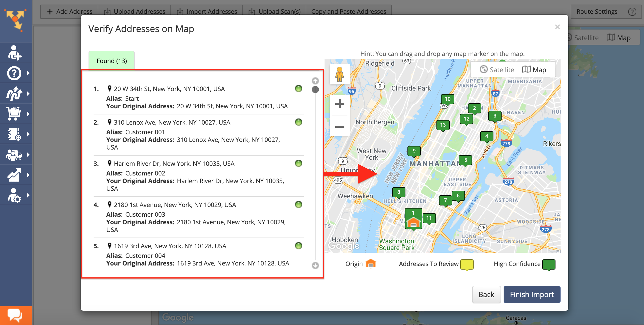Image resolution: width=644 pixels, height=325 pixels.
Task: Click map marker number 13
Action: (x=443, y=125)
